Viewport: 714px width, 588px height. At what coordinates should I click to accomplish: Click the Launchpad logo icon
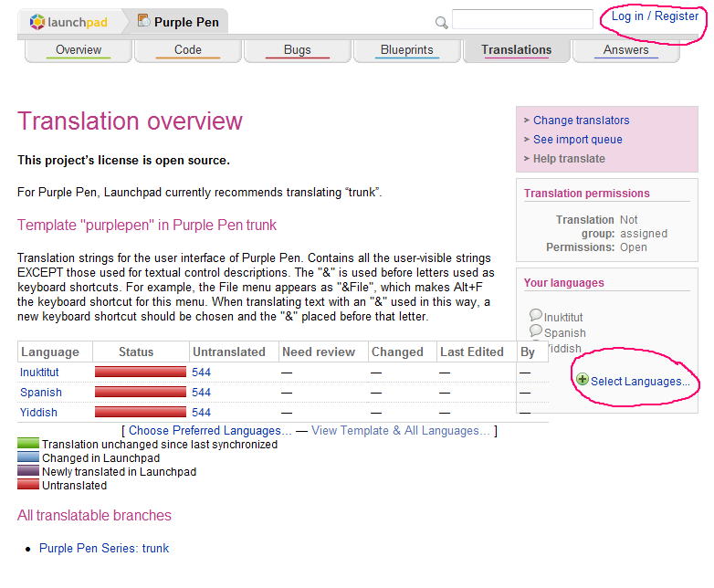tap(37, 22)
